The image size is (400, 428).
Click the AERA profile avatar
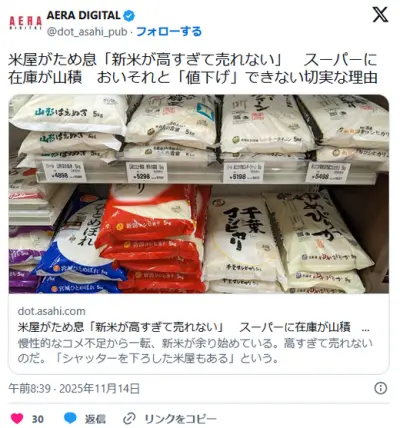tap(25, 23)
